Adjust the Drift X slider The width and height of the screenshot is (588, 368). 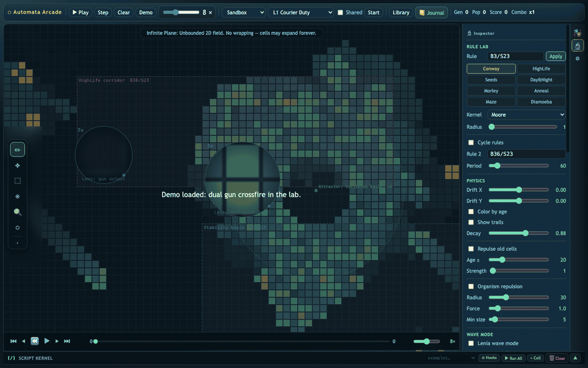pyautogui.click(x=519, y=190)
